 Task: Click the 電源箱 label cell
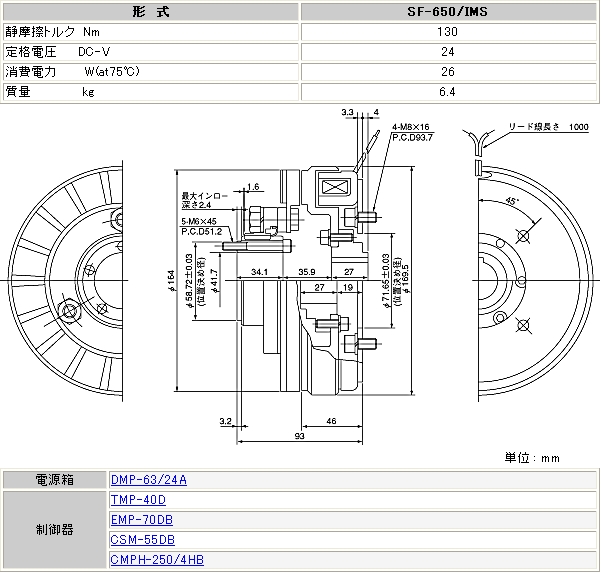coord(53,480)
